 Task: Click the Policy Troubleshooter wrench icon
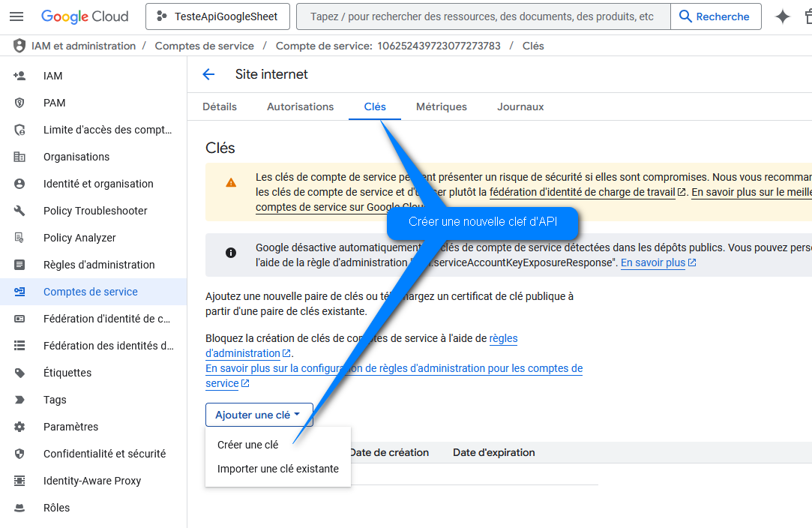coord(19,210)
